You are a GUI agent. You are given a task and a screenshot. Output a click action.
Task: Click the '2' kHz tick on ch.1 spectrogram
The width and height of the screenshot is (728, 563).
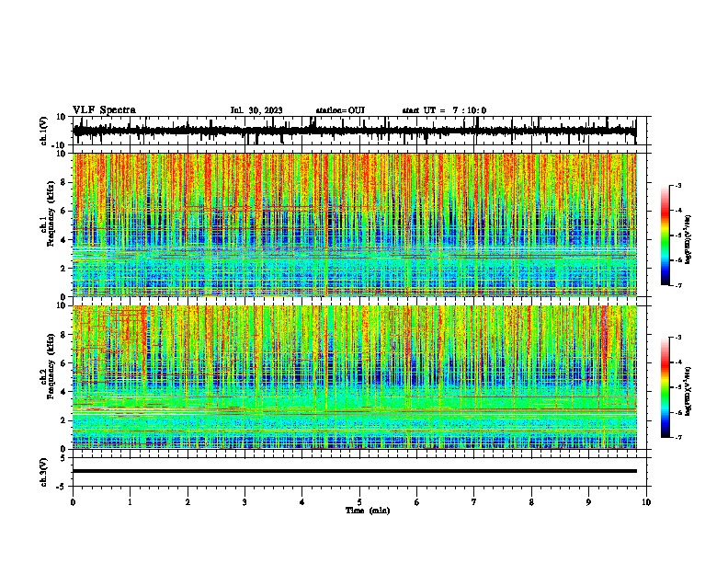63,269
